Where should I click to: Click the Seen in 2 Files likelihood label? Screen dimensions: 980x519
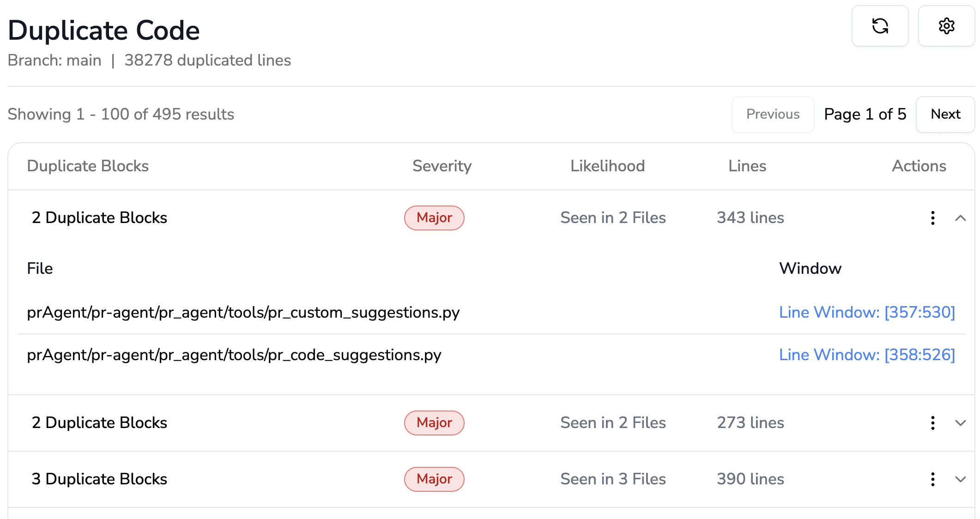(613, 217)
